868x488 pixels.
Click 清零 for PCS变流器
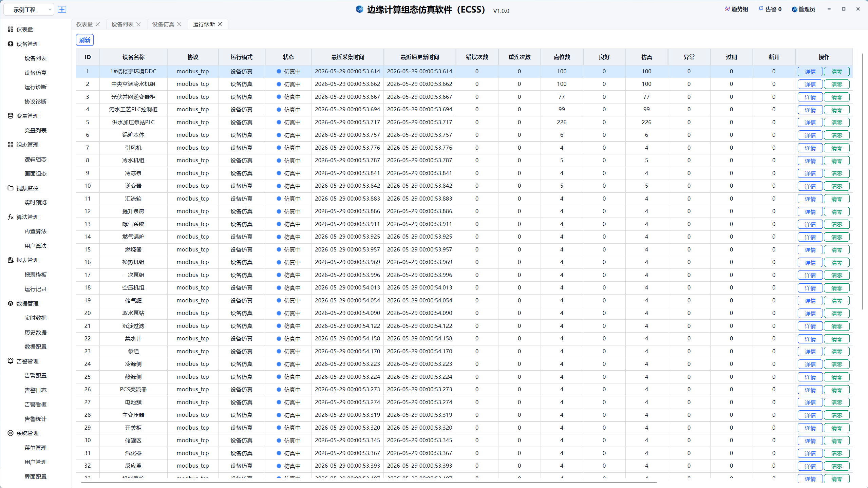tap(836, 390)
